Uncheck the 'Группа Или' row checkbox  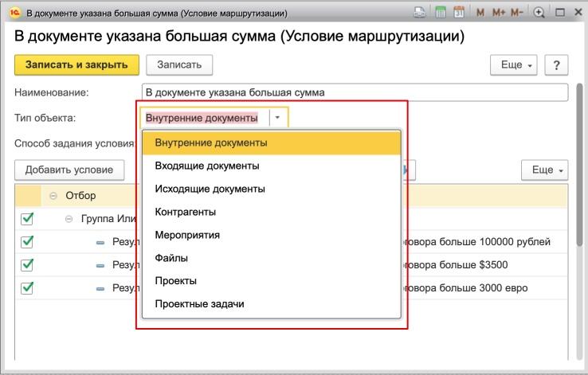[27, 219]
